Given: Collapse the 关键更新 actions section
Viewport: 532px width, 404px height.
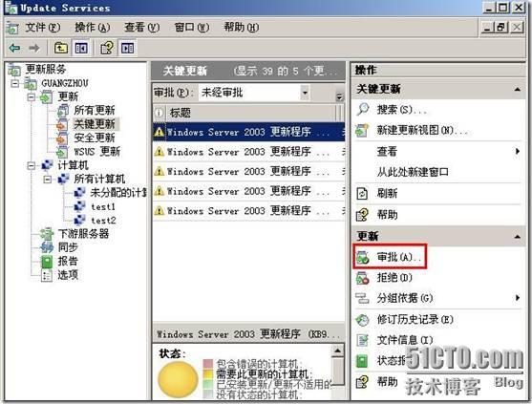Looking at the screenshot, I should coord(517,90).
